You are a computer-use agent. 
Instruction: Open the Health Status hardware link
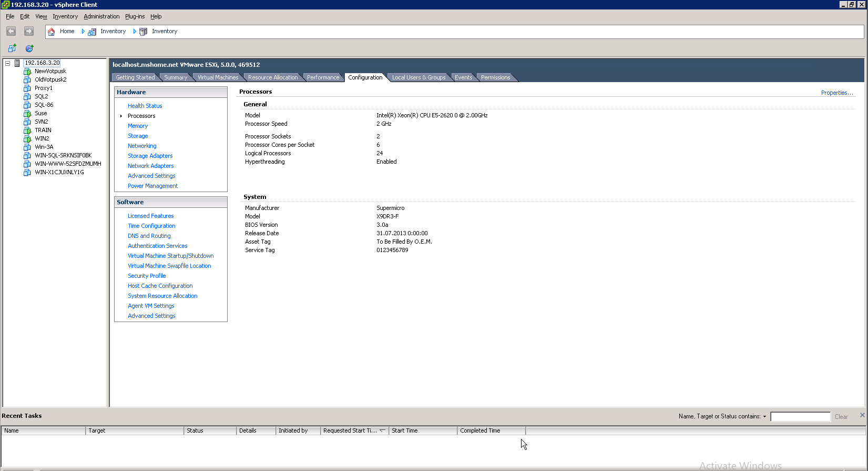tap(145, 106)
